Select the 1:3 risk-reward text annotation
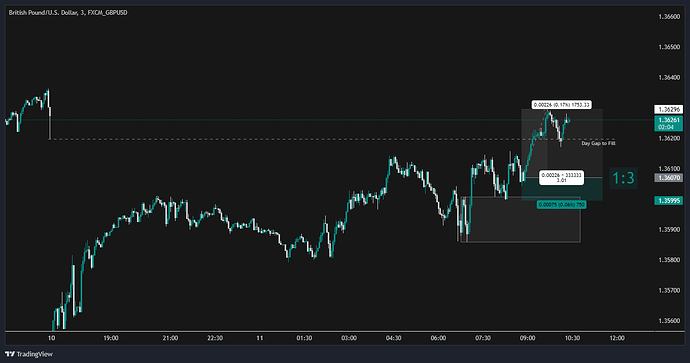This screenshot has height=363, width=690. (x=624, y=178)
